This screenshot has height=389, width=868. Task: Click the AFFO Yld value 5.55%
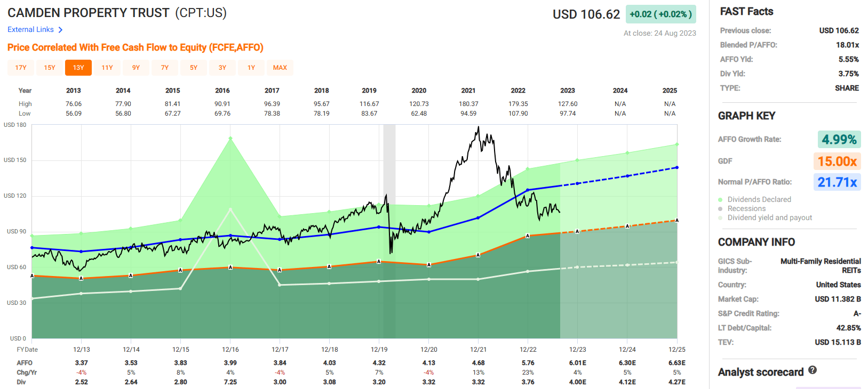click(848, 60)
